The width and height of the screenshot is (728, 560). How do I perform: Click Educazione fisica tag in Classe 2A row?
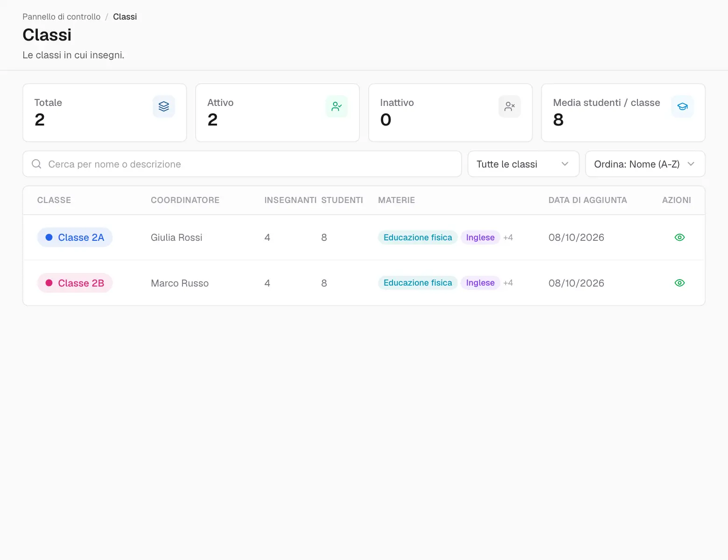(418, 237)
